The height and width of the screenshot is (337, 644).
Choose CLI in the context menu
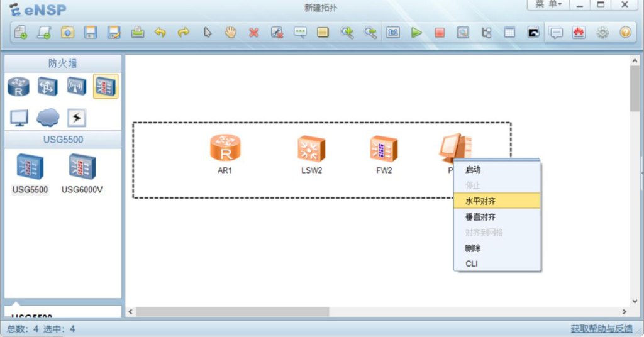click(497, 263)
